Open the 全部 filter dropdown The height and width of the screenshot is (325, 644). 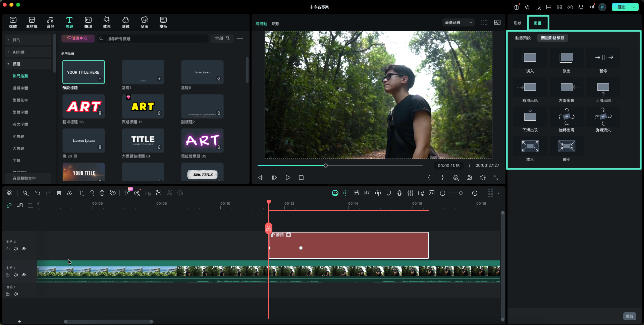pos(222,39)
